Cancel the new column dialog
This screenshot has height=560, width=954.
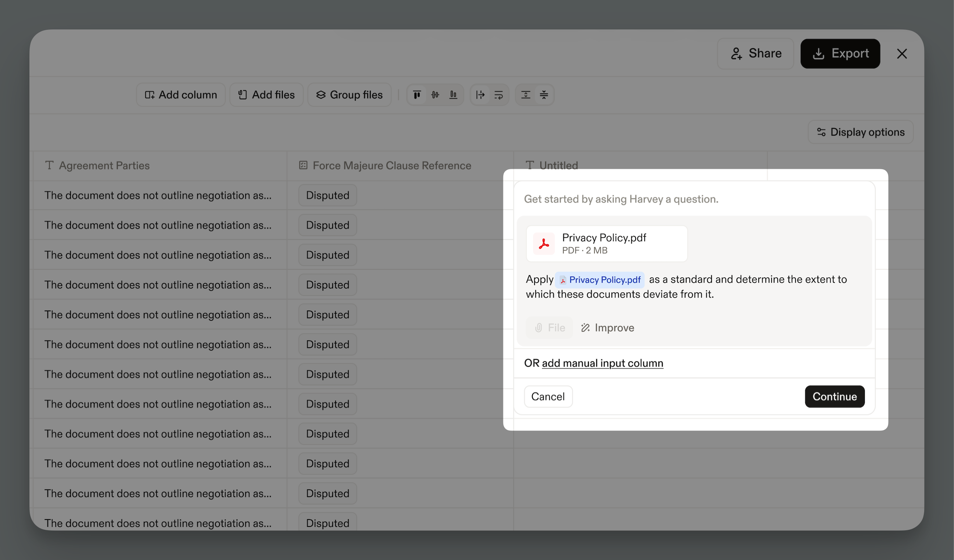click(x=548, y=396)
